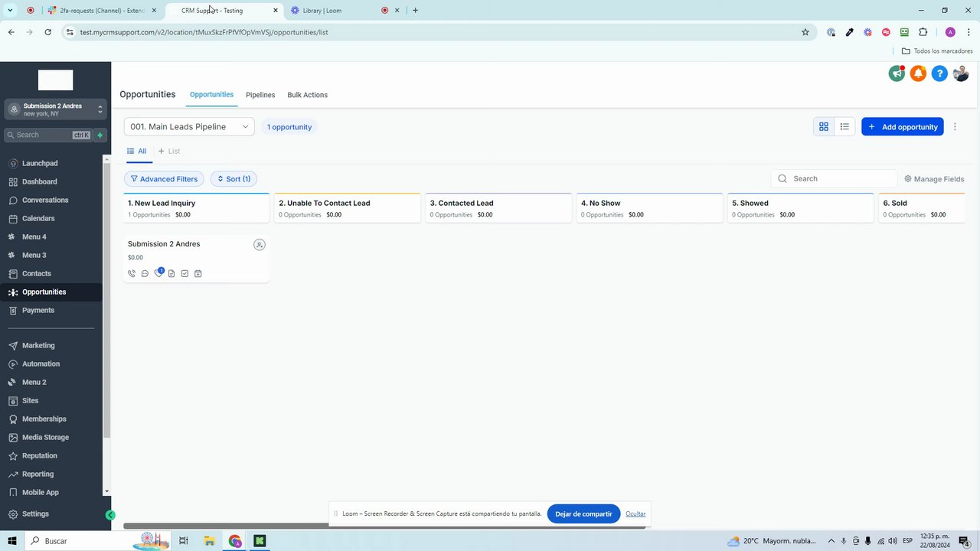Screen dimensions: 980x551
Task: Open Automation in the sidebar
Action: (x=41, y=364)
